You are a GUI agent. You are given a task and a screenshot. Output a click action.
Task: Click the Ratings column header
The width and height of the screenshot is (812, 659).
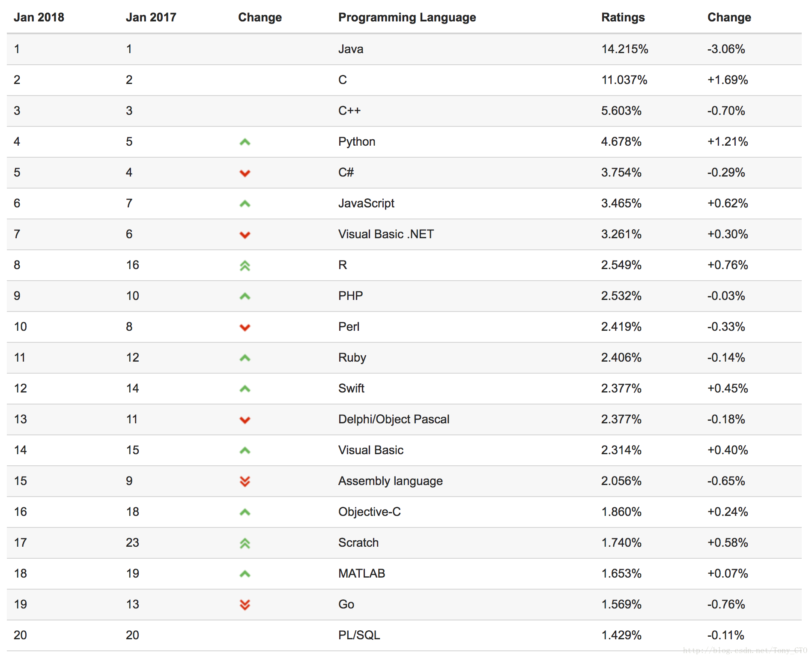tap(623, 17)
